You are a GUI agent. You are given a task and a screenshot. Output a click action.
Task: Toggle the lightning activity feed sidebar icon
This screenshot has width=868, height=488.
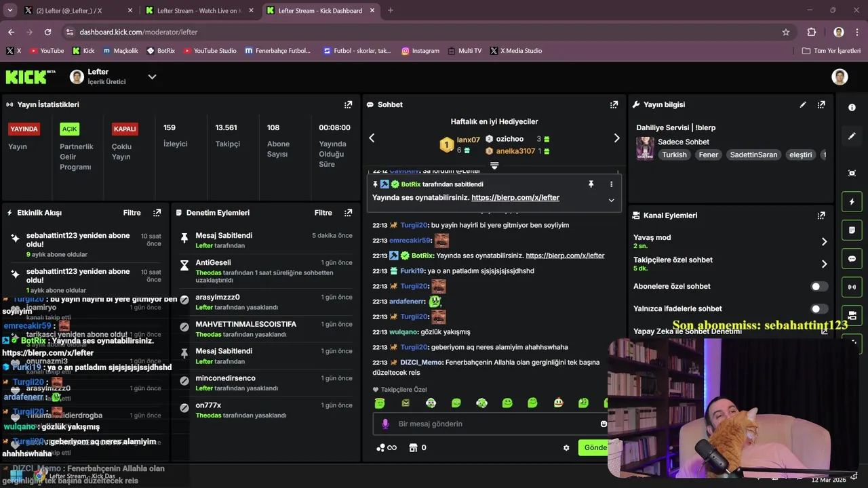tap(852, 202)
